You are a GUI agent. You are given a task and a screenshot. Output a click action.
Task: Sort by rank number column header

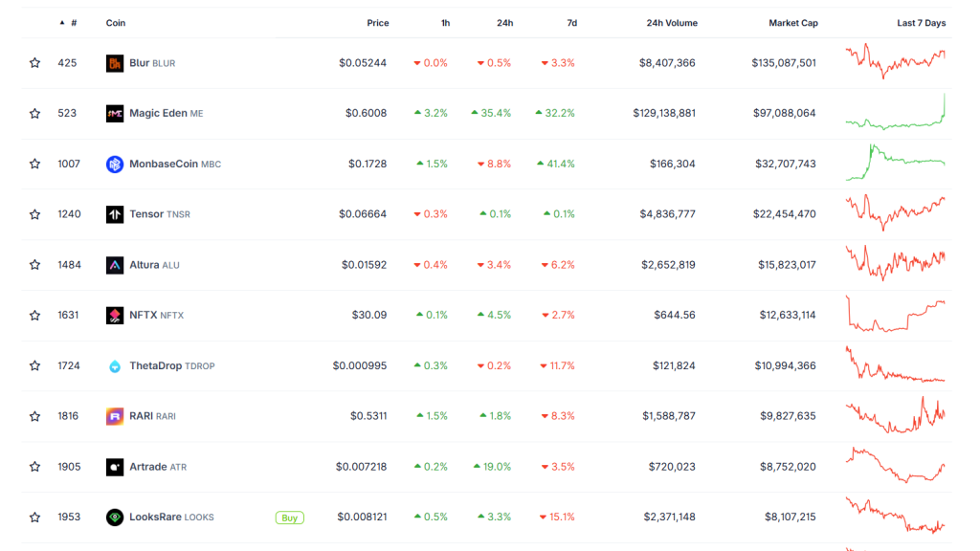(x=73, y=23)
